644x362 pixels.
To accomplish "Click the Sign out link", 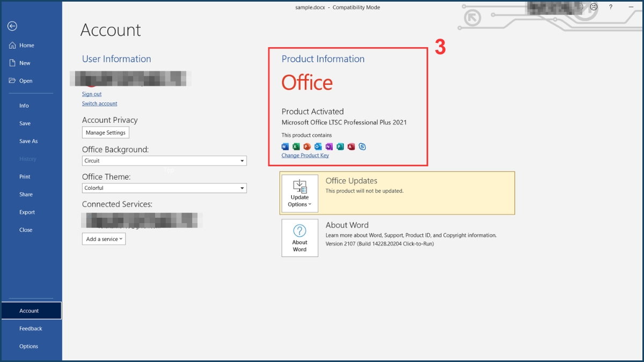I will [x=91, y=93].
